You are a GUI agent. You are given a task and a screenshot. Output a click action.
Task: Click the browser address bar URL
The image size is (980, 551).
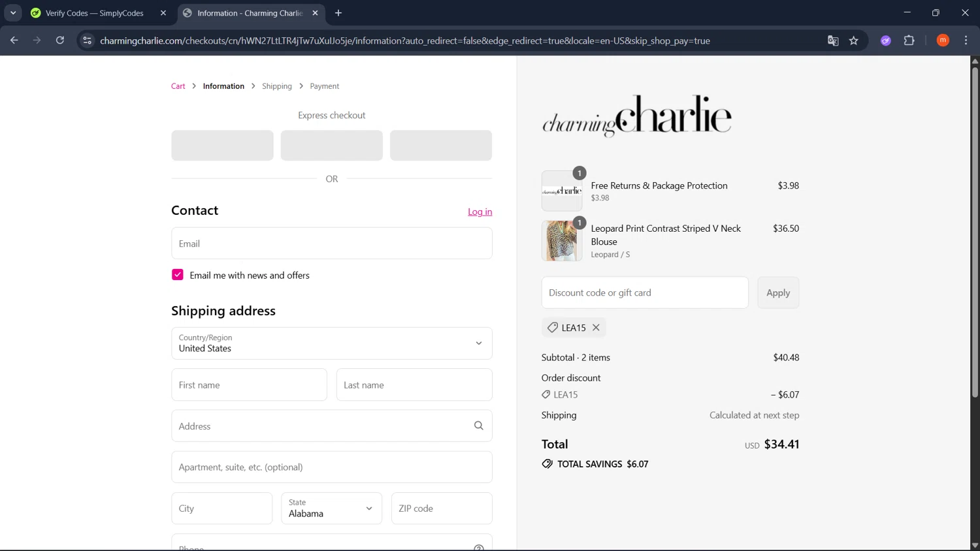coord(405,40)
